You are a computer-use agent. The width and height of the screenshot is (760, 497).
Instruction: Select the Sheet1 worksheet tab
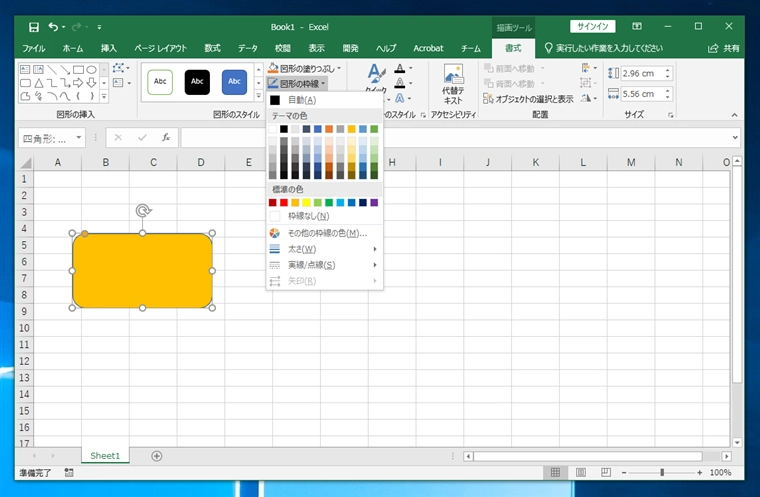pyautogui.click(x=105, y=456)
